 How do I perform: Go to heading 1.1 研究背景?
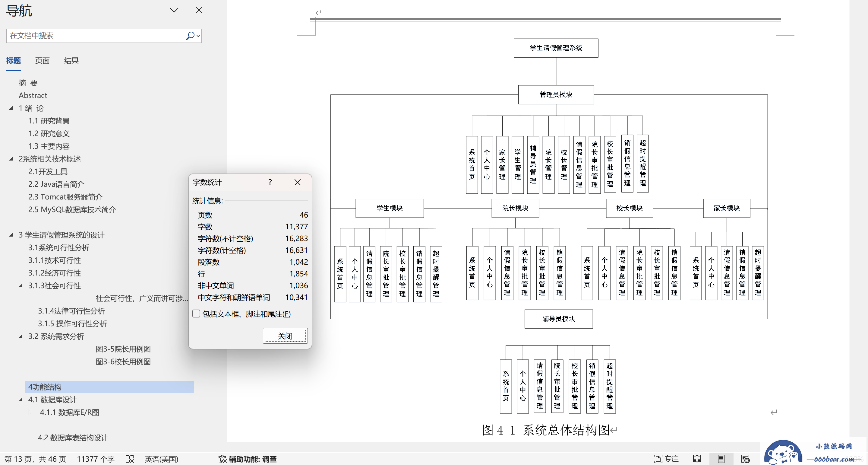coord(49,121)
